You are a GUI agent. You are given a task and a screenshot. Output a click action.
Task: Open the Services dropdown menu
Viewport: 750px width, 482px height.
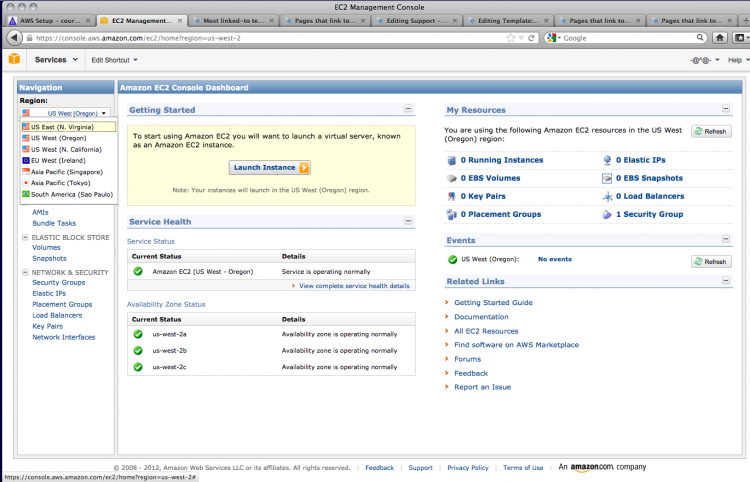[56, 60]
